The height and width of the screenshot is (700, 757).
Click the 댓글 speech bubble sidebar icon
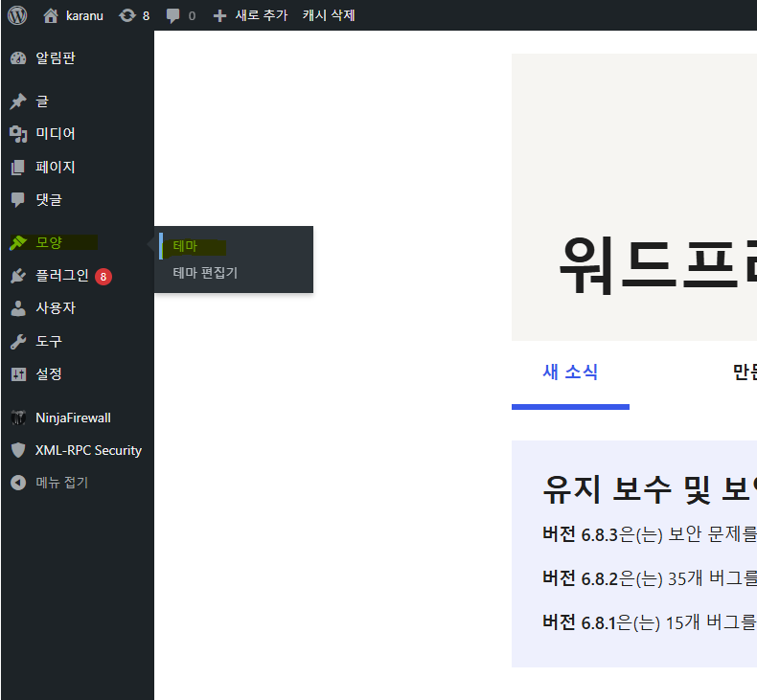(x=18, y=200)
